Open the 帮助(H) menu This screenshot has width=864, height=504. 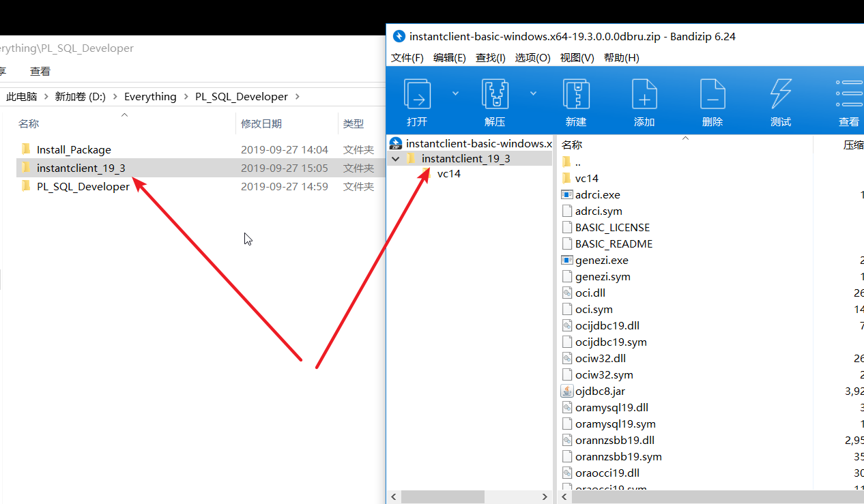tap(622, 58)
